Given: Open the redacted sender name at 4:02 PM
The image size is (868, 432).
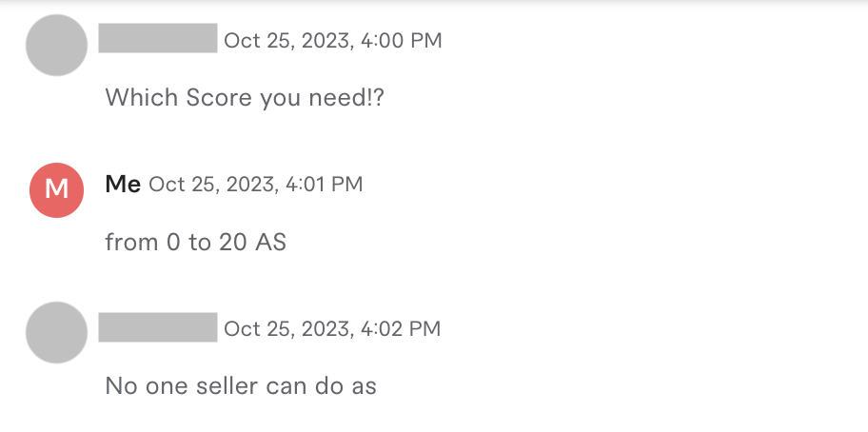Looking at the screenshot, I should 158,327.
